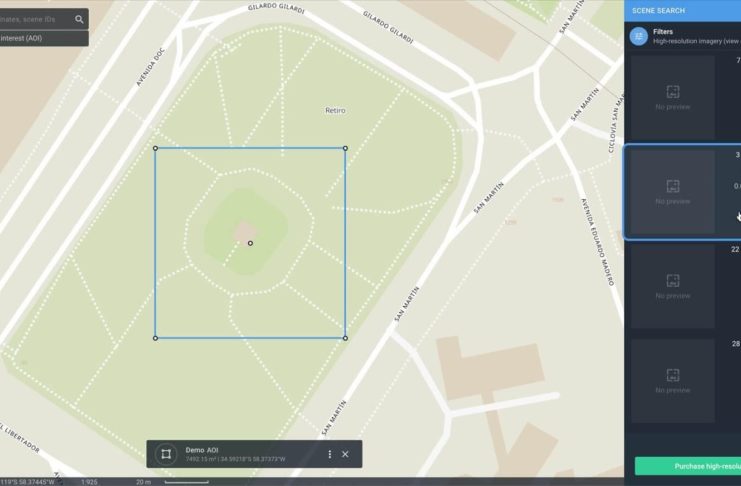
Task: Click the High-resolution imagery filter description
Action: click(x=697, y=42)
